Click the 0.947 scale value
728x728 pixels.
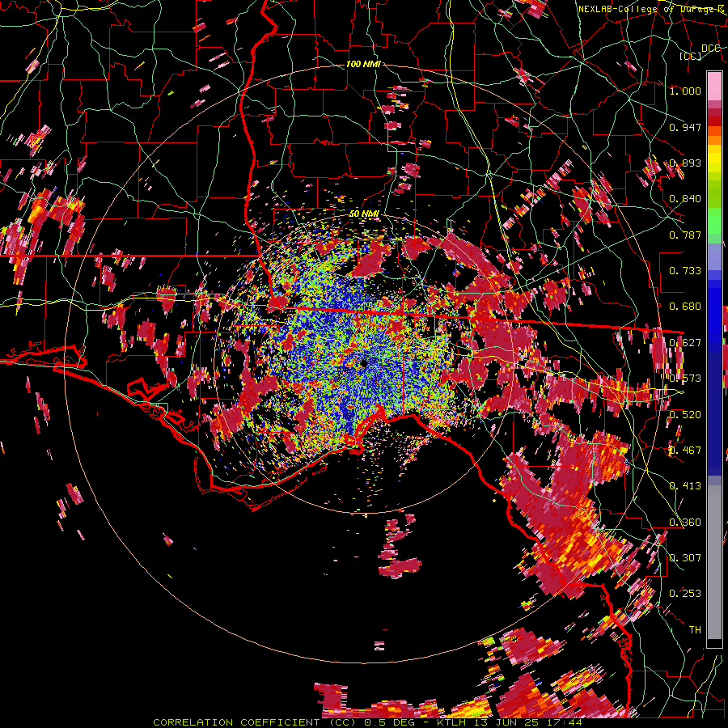[x=685, y=127]
